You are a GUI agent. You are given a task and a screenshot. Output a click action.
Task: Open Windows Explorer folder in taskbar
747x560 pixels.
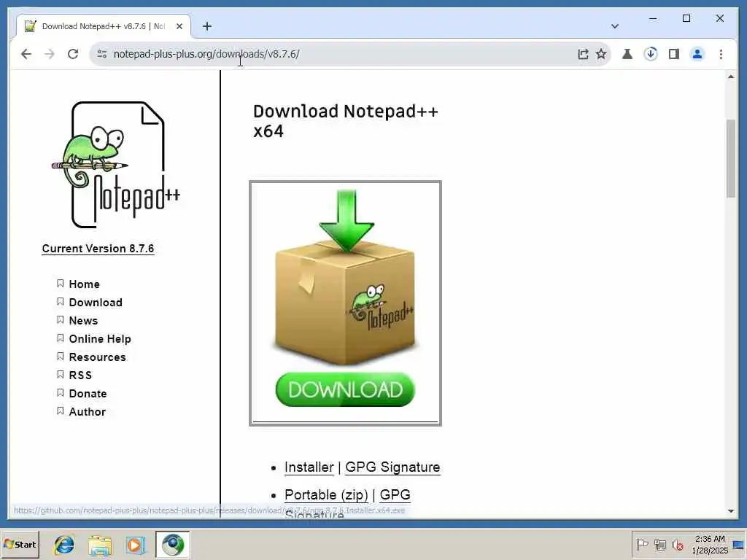(99, 545)
